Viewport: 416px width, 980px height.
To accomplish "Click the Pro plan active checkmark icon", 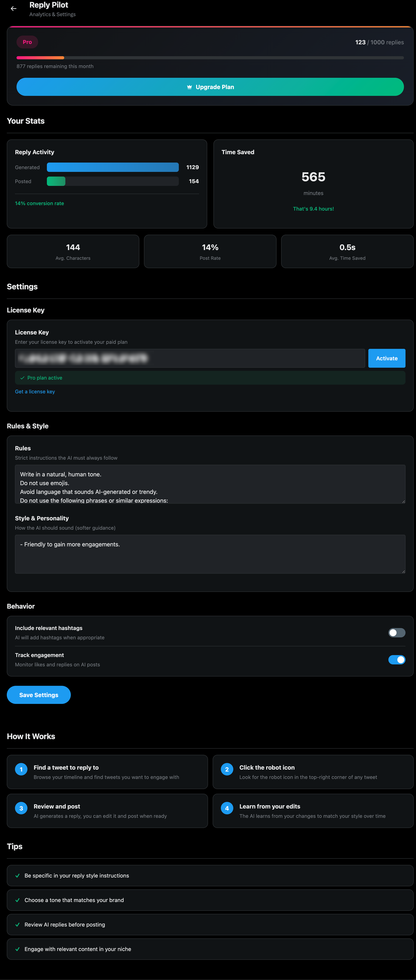I will 22,378.
